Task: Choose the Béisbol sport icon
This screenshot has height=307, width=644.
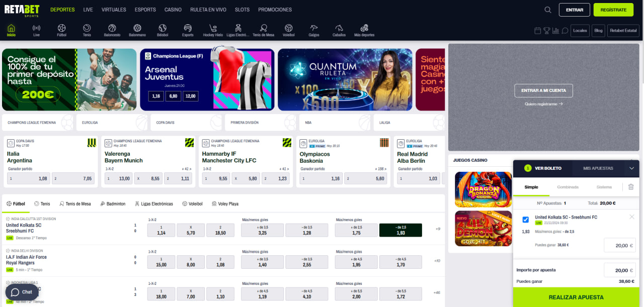Action: (163, 30)
